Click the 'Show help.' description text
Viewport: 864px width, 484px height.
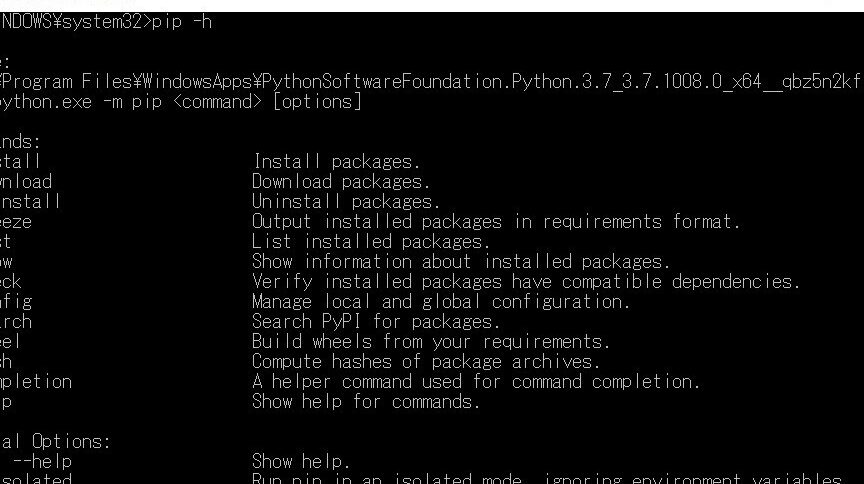[x=301, y=461]
